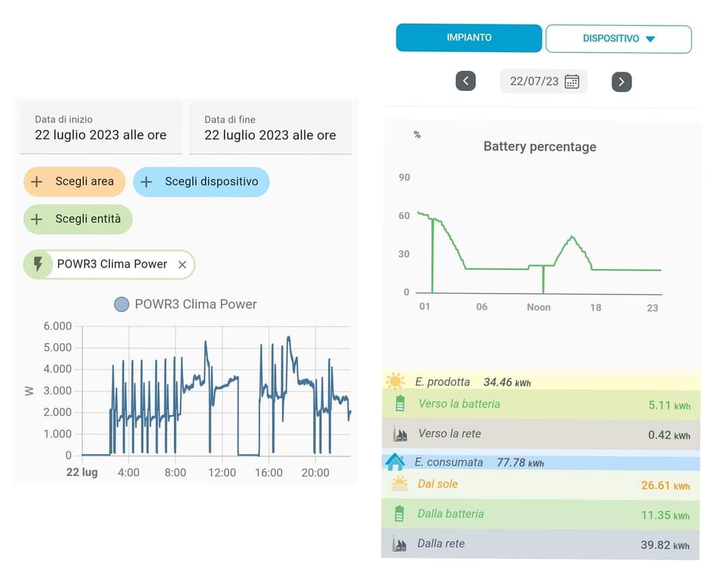Image resolution: width=728 pixels, height=582 pixels.
Task: Click the 39.82 kWh value
Action: (x=665, y=546)
